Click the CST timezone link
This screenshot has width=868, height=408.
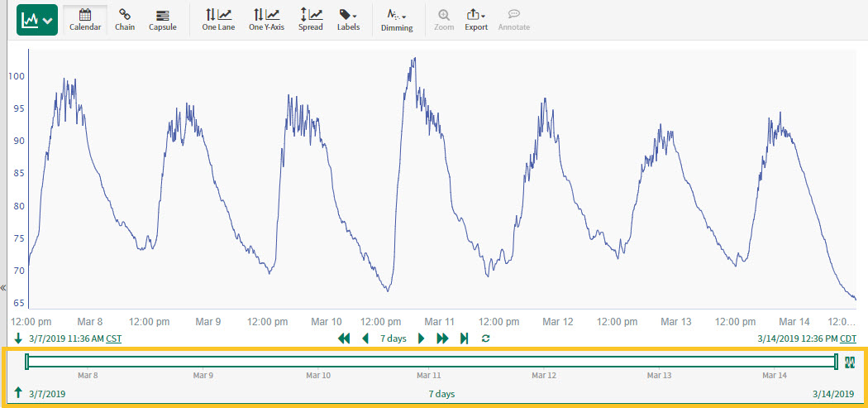click(114, 338)
